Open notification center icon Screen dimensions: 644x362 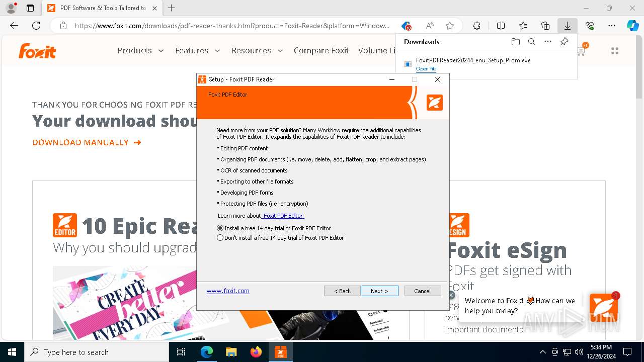627,352
